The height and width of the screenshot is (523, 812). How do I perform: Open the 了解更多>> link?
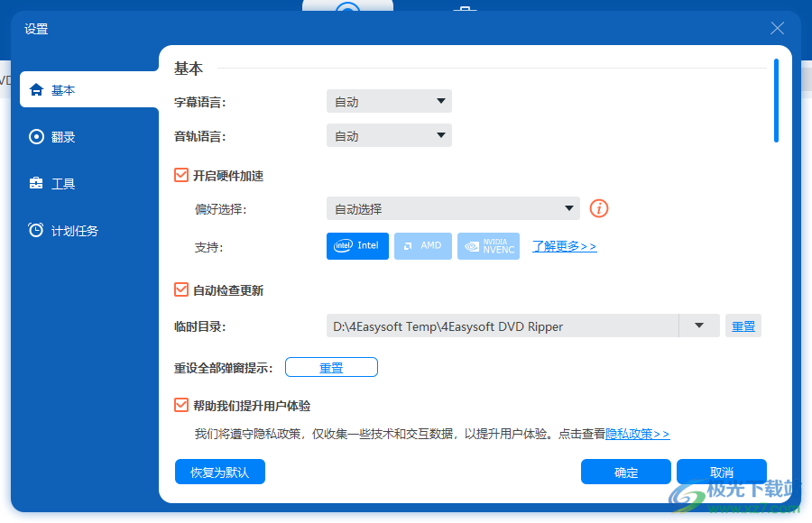click(565, 246)
